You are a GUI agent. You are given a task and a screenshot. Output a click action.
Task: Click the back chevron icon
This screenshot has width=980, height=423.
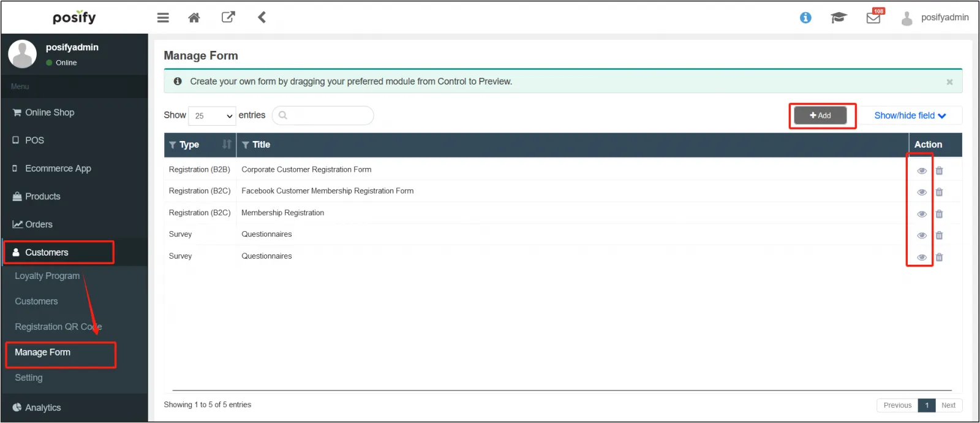(262, 17)
